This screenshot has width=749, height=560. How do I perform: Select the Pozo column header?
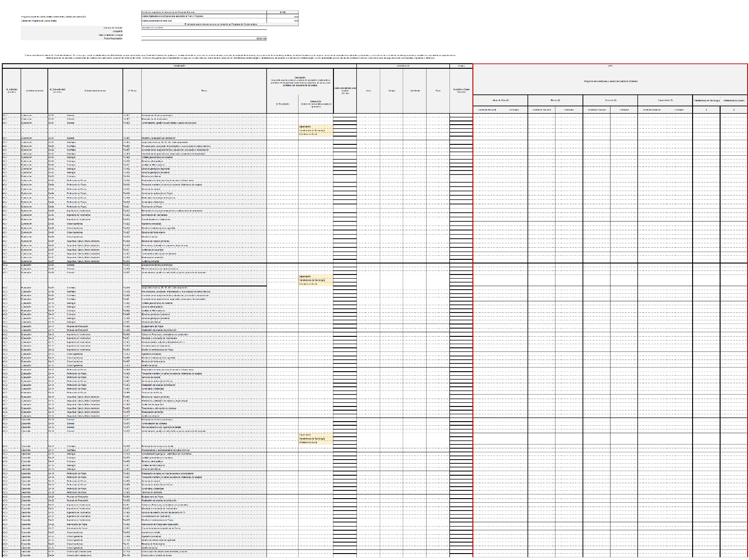coord(438,91)
